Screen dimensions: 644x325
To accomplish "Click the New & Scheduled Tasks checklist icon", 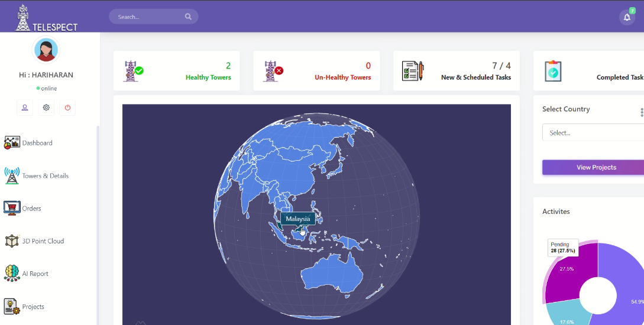I will 412,71.
